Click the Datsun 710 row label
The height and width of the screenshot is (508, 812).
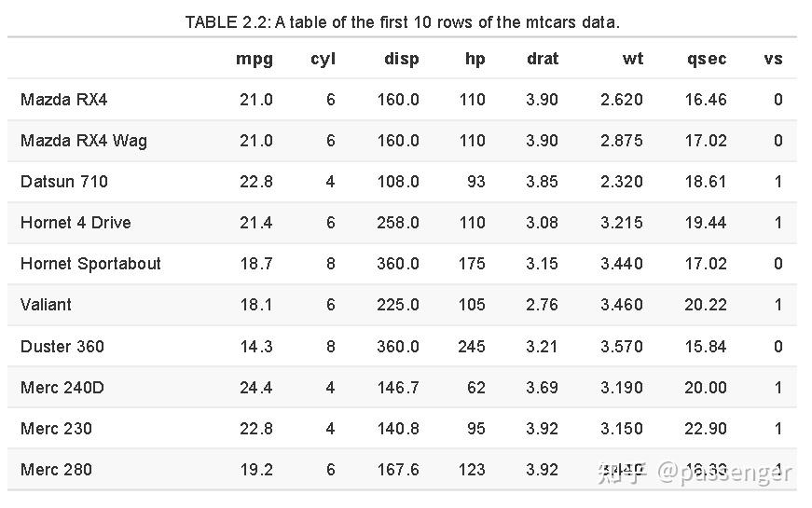64,182
